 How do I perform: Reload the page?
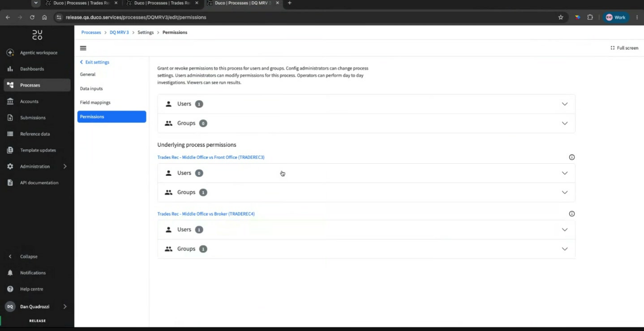click(x=32, y=17)
